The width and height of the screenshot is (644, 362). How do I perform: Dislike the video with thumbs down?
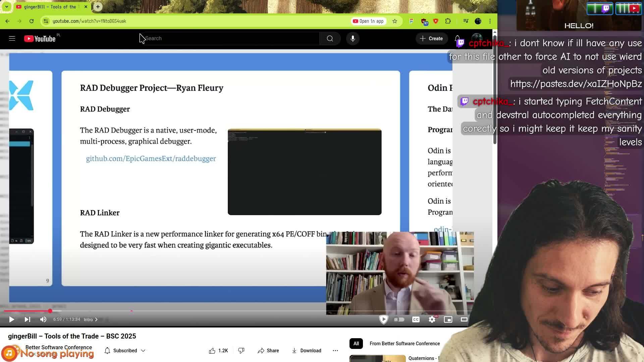tap(241, 351)
